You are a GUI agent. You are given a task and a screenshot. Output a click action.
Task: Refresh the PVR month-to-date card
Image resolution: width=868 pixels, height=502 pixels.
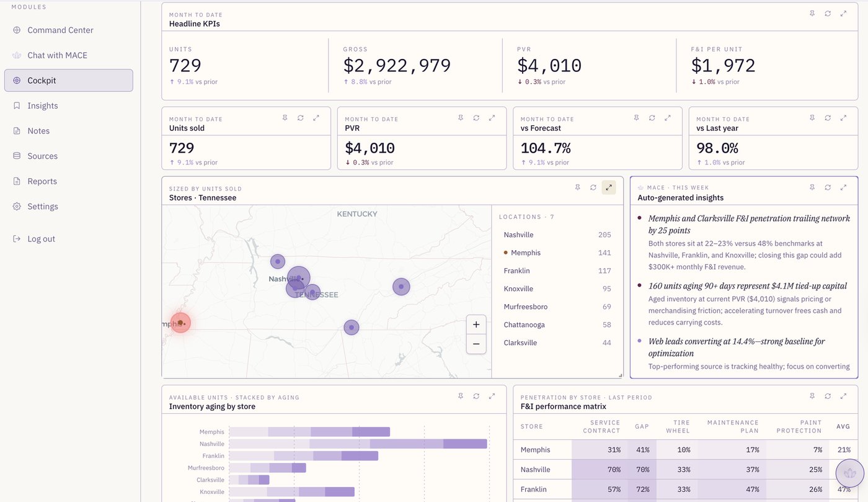476,118
